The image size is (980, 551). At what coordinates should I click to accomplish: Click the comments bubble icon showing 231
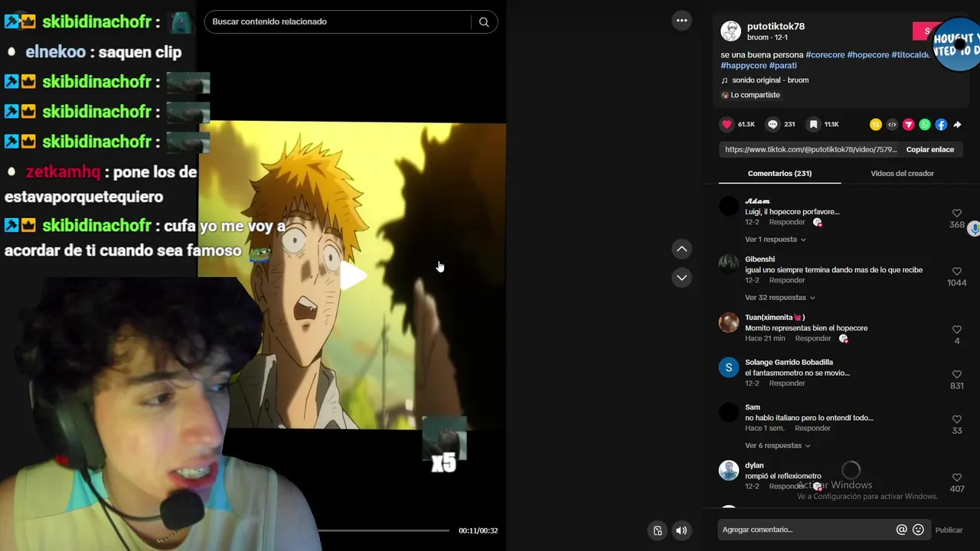click(773, 124)
